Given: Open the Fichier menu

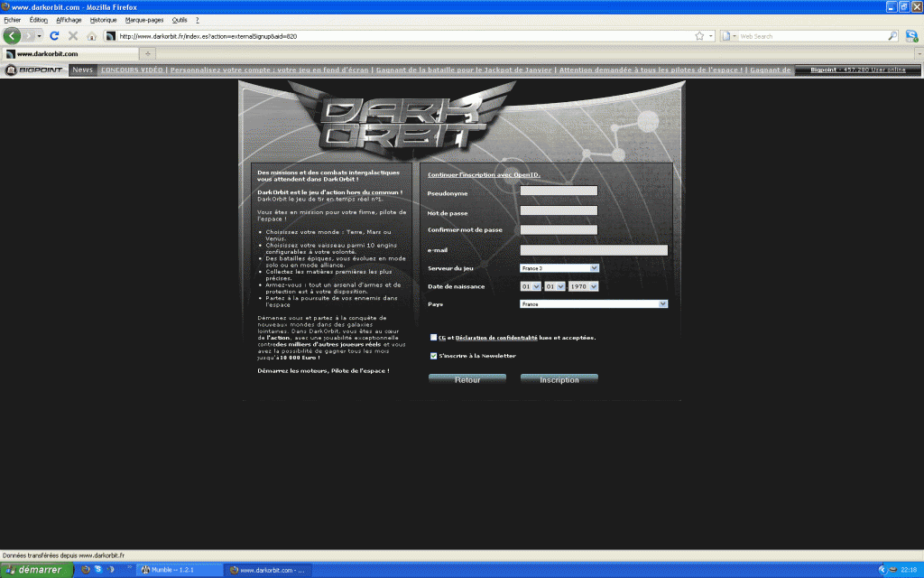Looking at the screenshot, I should [12, 20].
